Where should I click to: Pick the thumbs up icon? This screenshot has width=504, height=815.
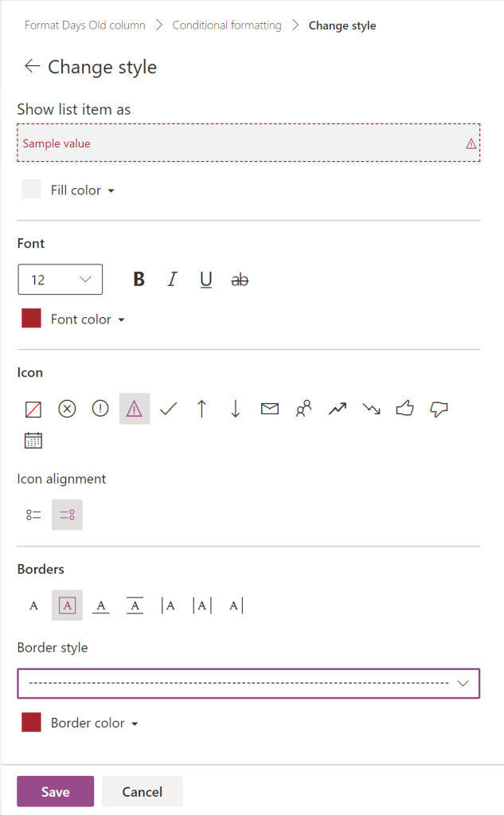point(405,409)
